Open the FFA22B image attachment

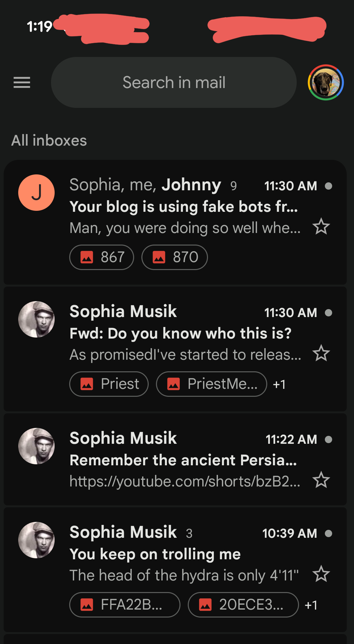(125, 605)
